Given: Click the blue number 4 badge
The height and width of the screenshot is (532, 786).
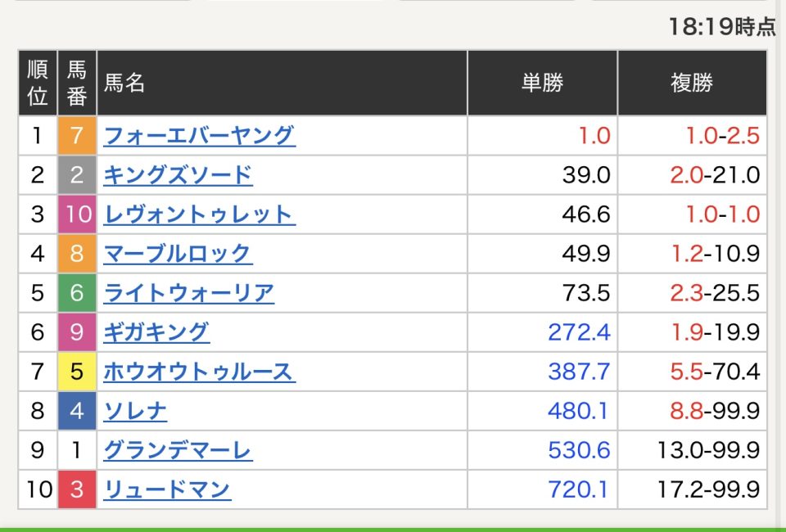Looking at the screenshot, I should coord(77,411).
